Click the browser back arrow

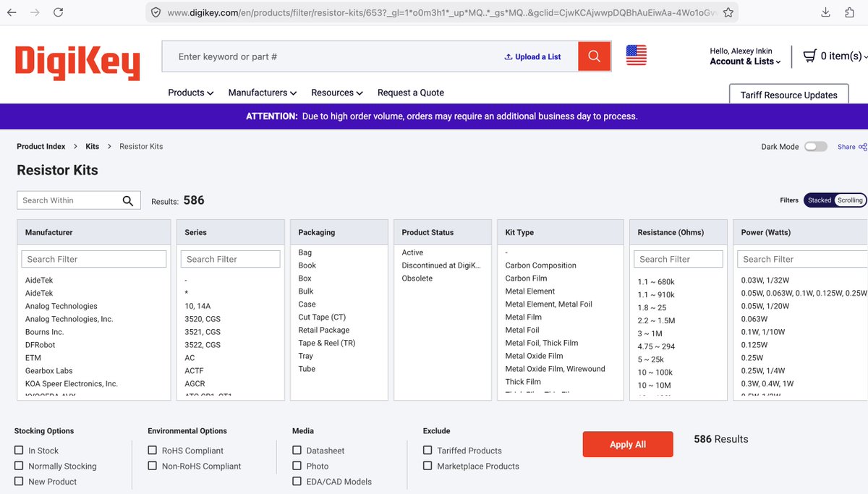[x=12, y=12]
